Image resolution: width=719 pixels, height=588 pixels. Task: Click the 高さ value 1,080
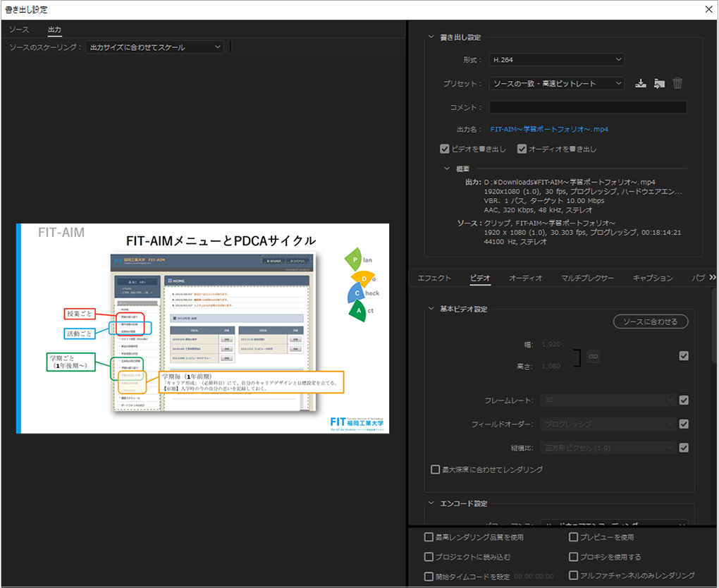coord(551,366)
